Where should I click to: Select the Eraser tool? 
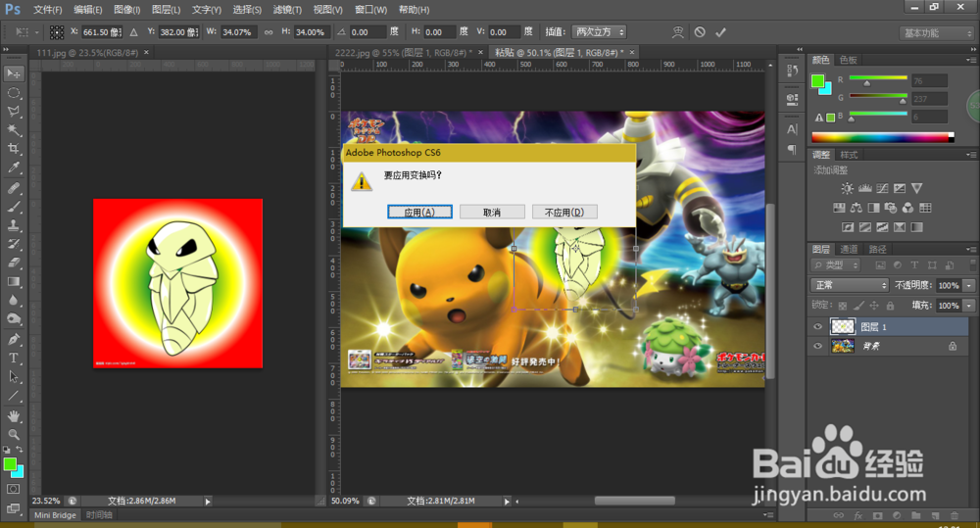[13, 264]
